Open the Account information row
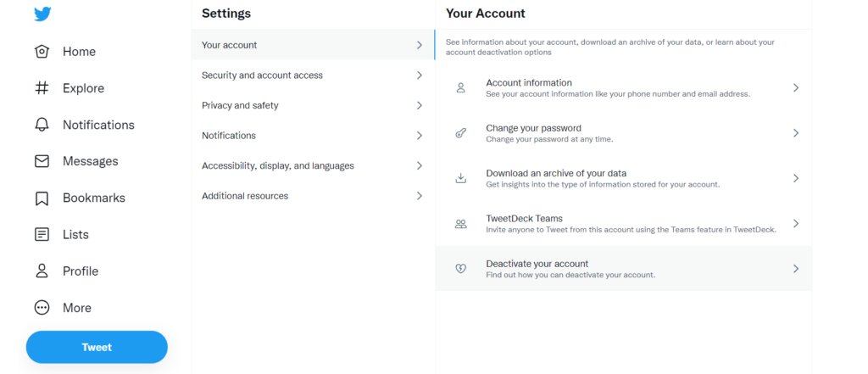Viewport: 868px width, 374px height. coord(623,87)
